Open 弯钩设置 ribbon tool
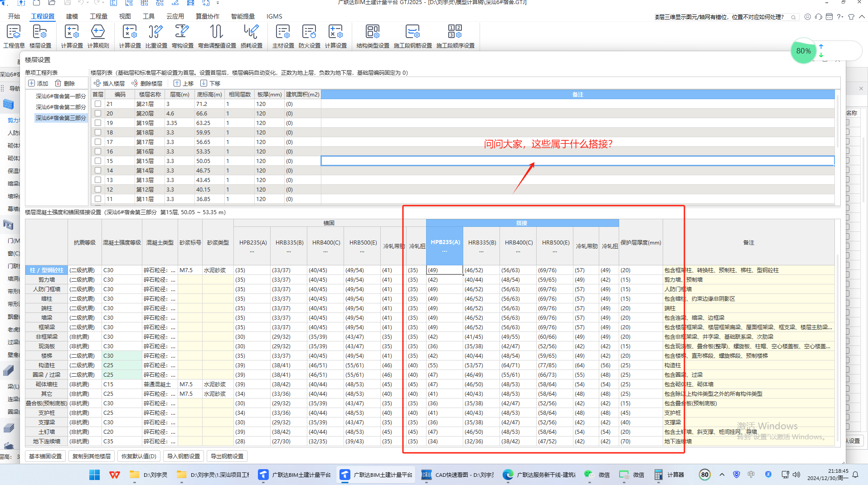 coord(182,36)
